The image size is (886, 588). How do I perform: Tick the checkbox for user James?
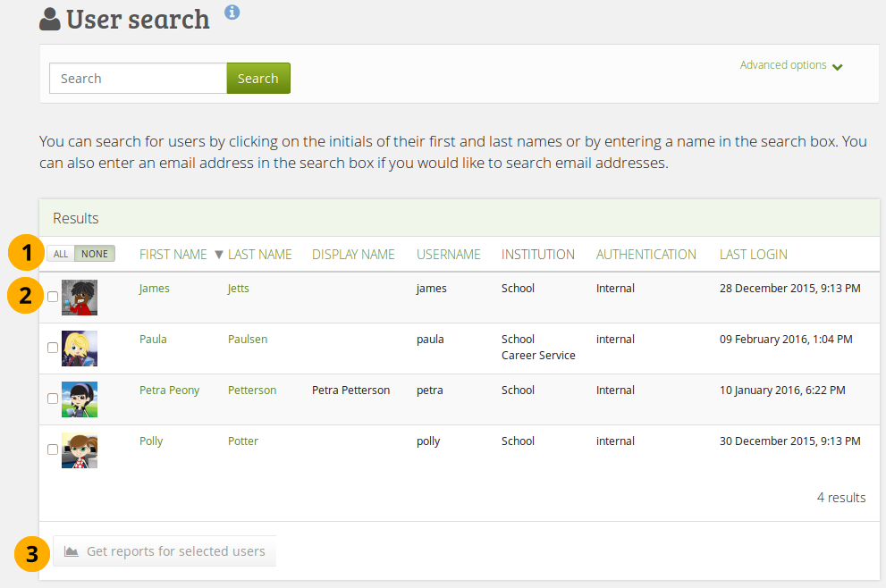[53, 297]
